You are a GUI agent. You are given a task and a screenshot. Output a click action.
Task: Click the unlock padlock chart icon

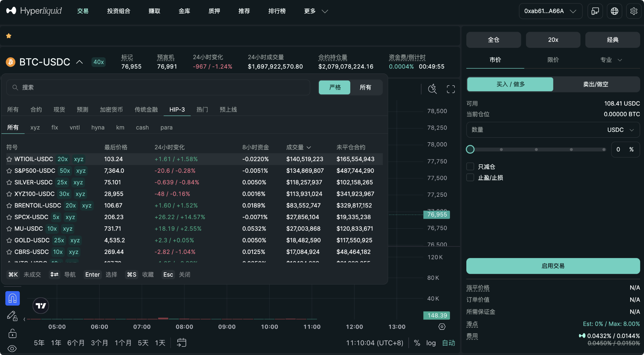pyautogui.click(x=12, y=333)
